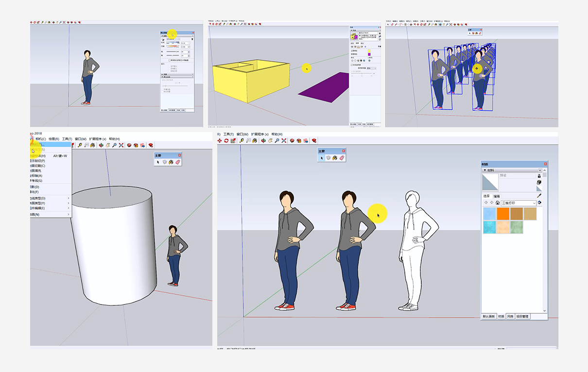This screenshot has height=372, width=588.
Task: Activate the Pan hand tool in the three-figures window
Action: [x=270, y=141]
